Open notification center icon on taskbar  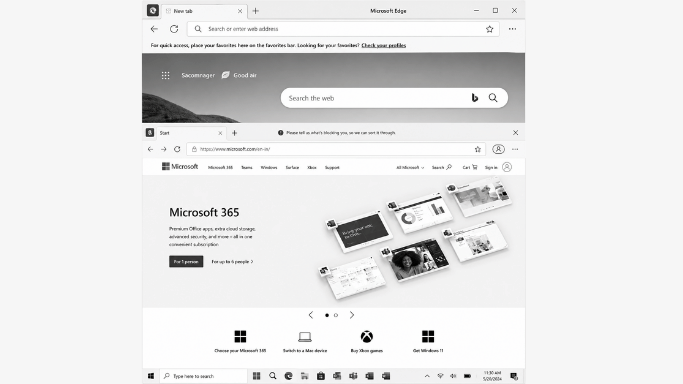click(514, 376)
